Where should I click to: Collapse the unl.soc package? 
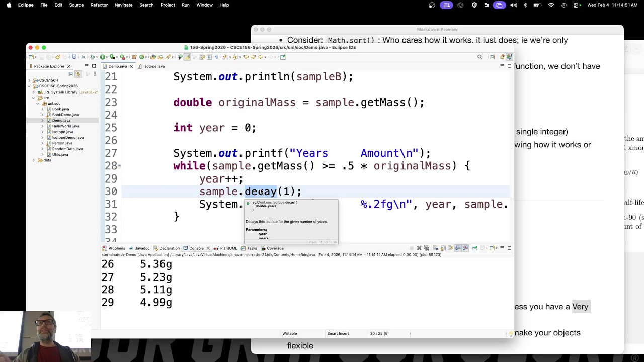39,103
